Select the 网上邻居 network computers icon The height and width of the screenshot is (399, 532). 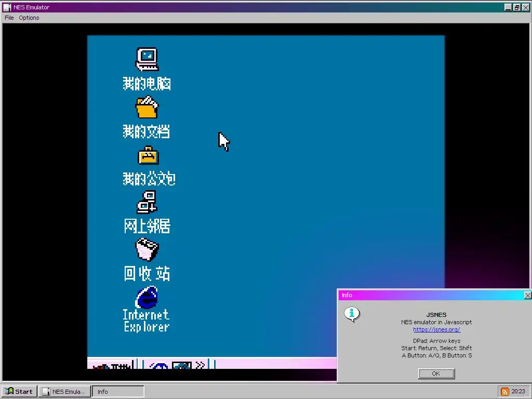point(147,202)
